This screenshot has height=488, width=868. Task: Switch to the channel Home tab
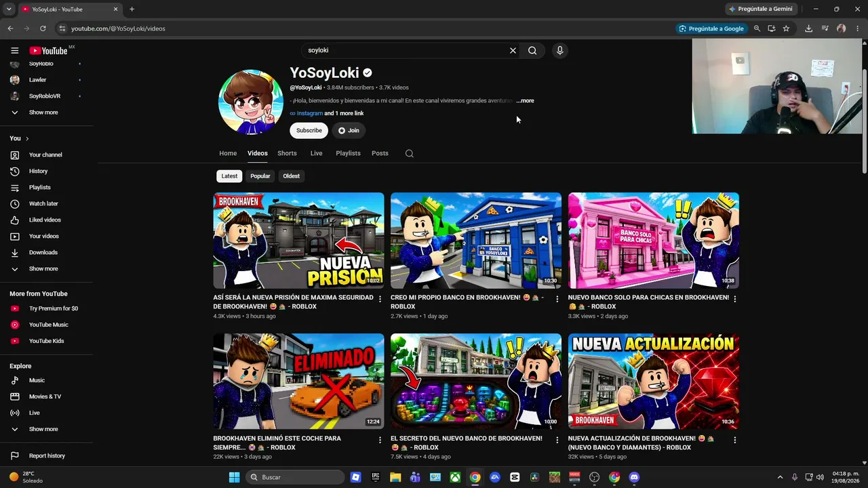(228, 153)
